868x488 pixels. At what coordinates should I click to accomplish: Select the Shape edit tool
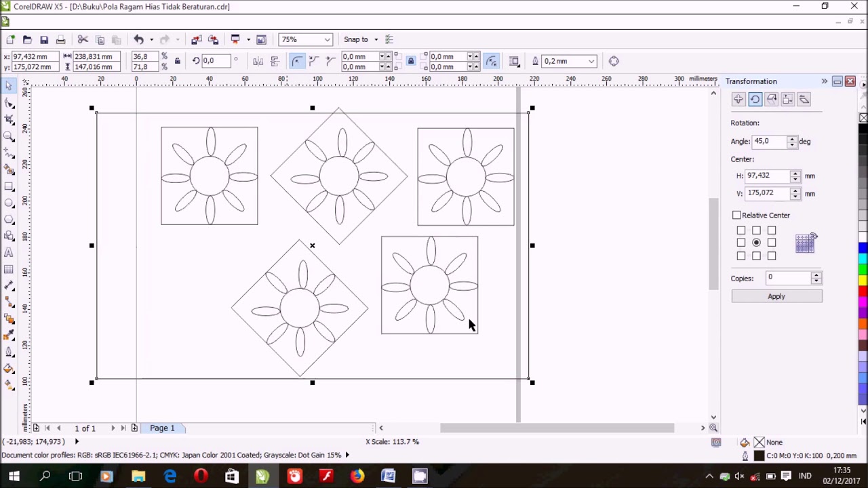(x=9, y=103)
